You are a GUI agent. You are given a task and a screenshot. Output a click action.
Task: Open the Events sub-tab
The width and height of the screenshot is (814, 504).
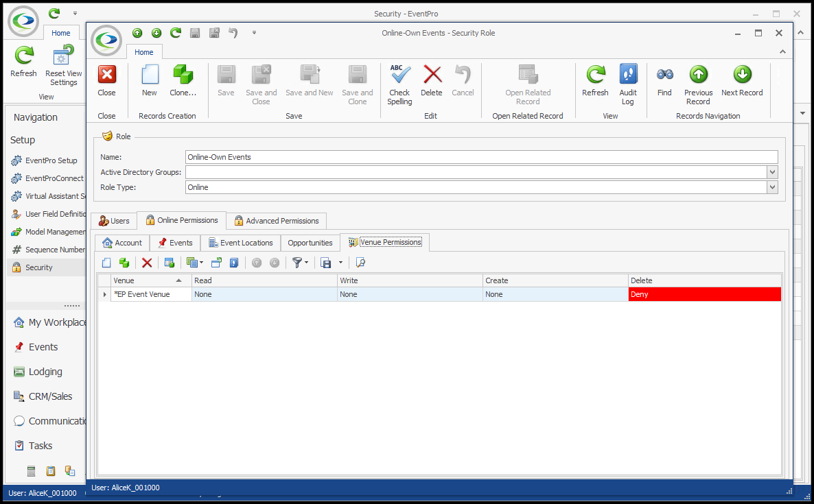(176, 243)
